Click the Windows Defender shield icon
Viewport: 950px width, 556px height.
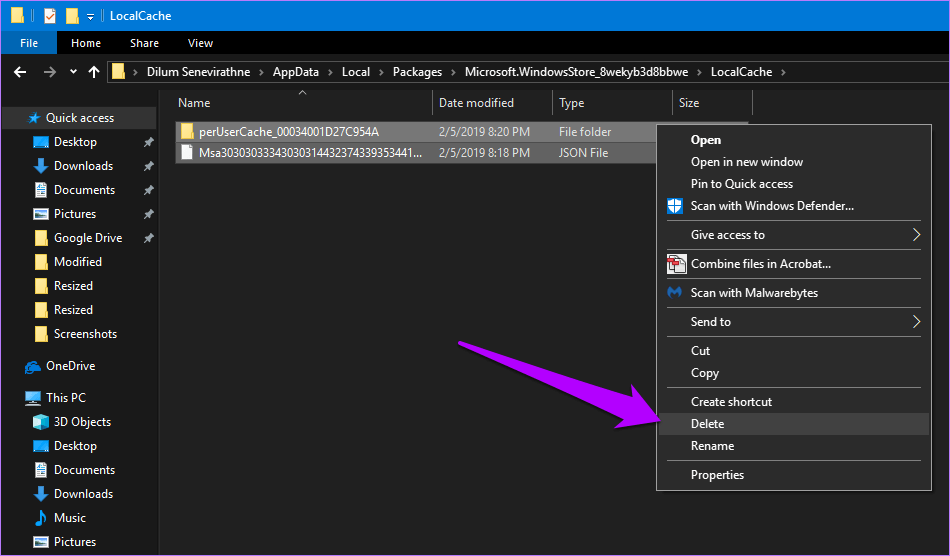675,206
